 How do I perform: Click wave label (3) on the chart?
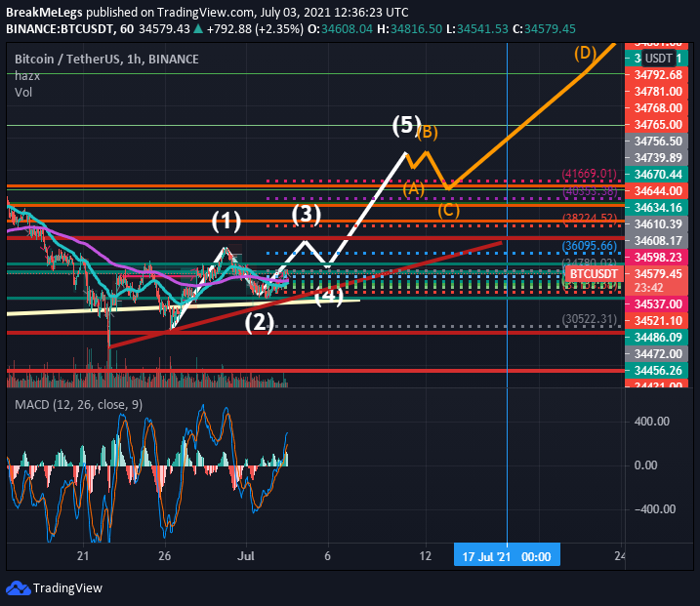[x=307, y=214]
